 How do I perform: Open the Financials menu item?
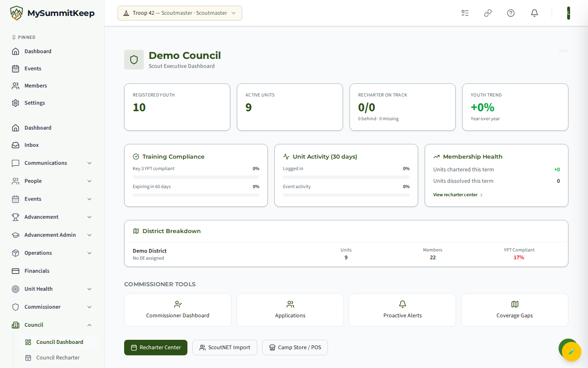[x=52, y=271]
